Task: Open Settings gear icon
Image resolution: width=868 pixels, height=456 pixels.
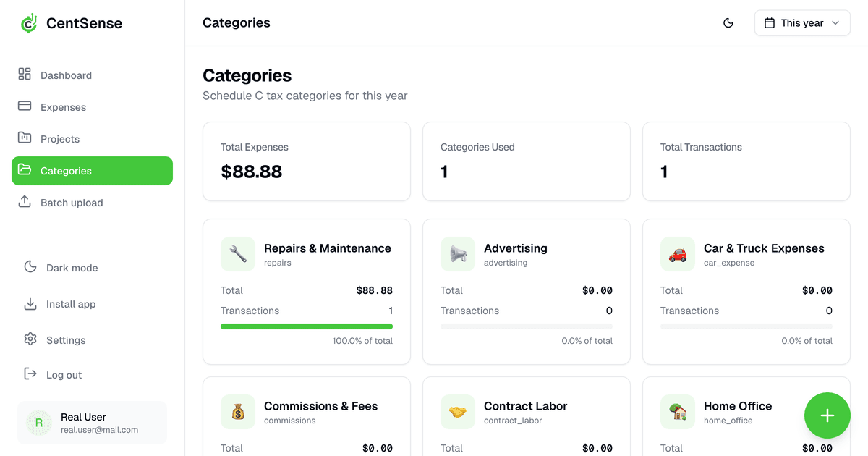Action: (x=30, y=339)
